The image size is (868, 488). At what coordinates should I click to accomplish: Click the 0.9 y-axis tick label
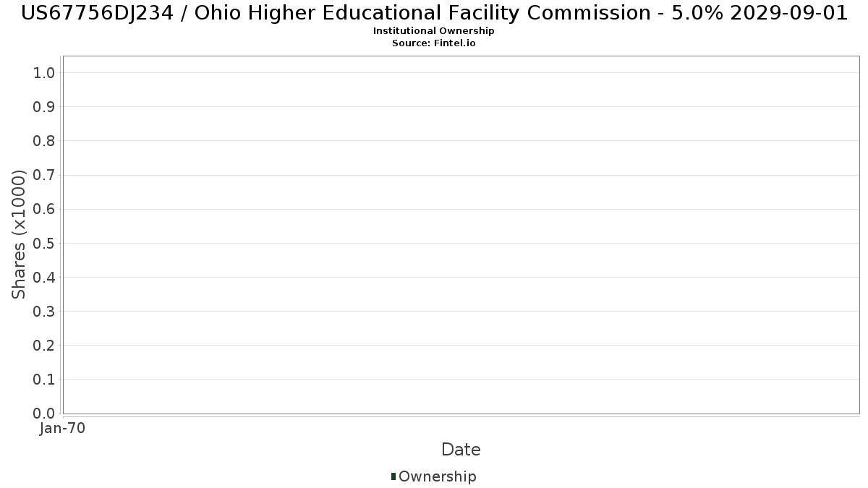tap(44, 107)
